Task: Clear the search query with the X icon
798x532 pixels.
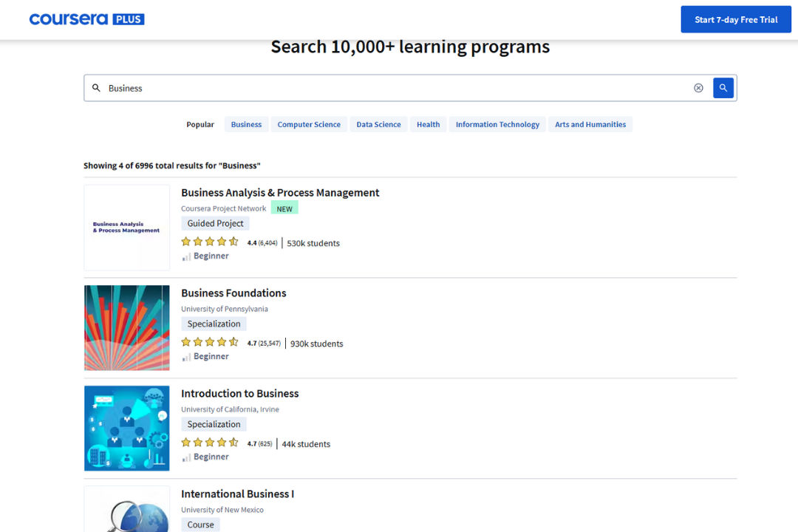Action: (698, 87)
